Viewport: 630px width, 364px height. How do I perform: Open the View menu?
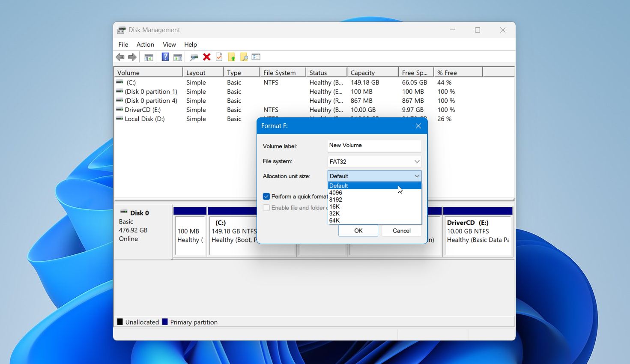pyautogui.click(x=169, y=45)
